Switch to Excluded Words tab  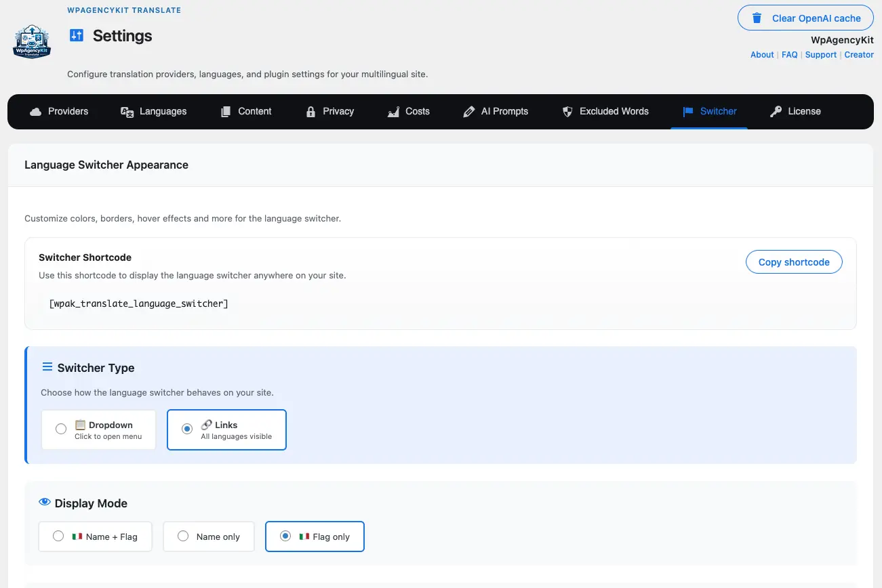point(605,112)
